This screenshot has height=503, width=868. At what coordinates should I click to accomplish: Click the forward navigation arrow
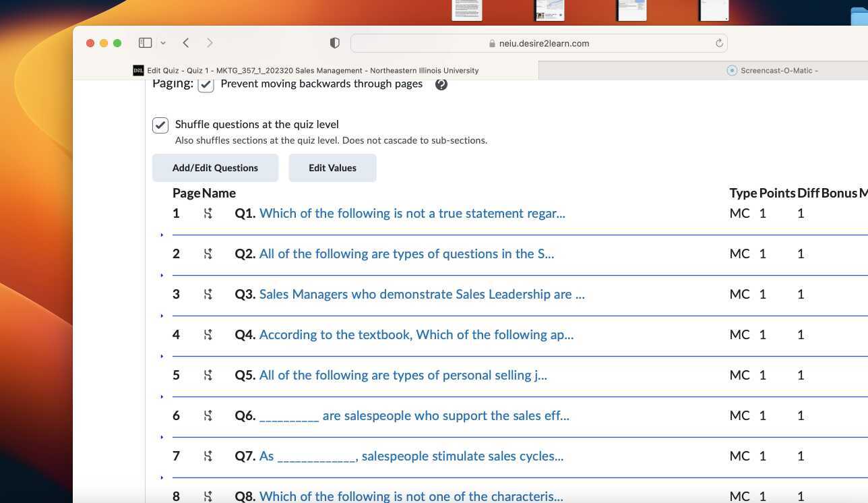(210, 42)
